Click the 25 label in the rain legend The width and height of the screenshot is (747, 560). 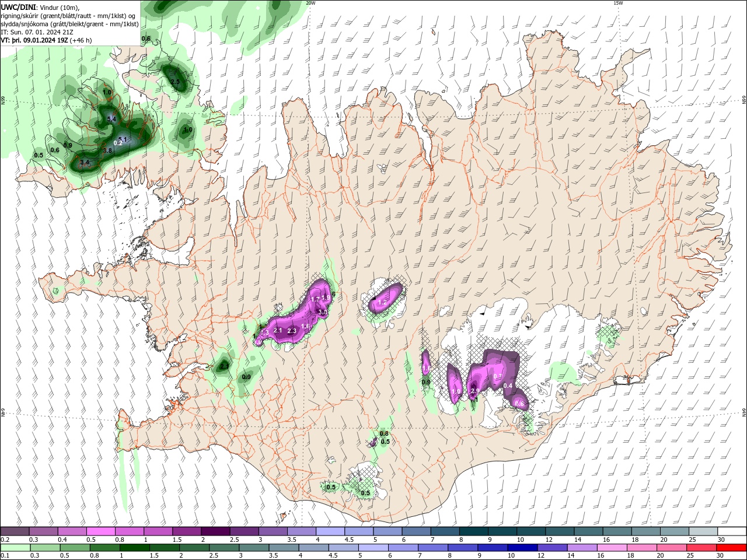(x=692, y=556)
